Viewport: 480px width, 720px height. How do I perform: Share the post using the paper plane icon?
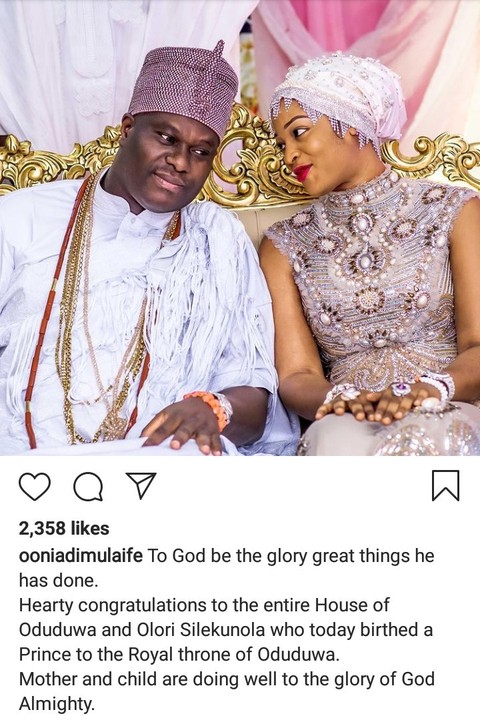coord(141,485)
